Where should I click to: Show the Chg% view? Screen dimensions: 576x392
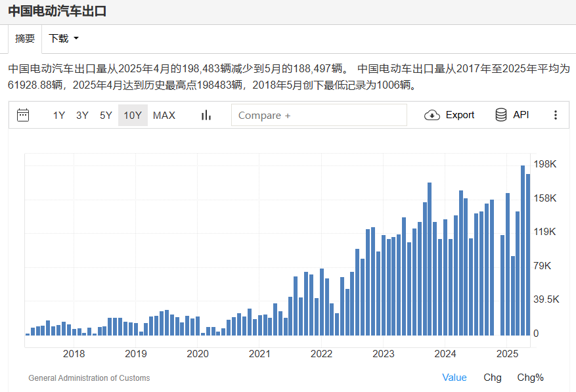pyautogui.click(x=530, y=378)
